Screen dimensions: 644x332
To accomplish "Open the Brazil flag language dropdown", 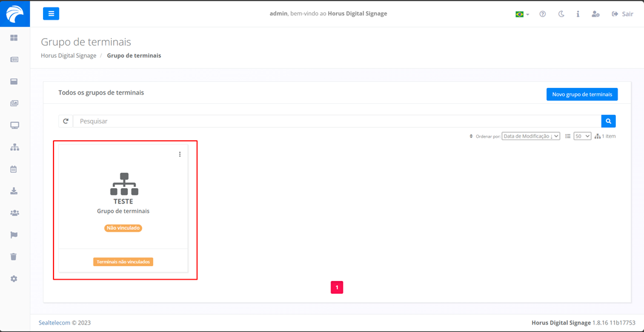I will 522,14.
